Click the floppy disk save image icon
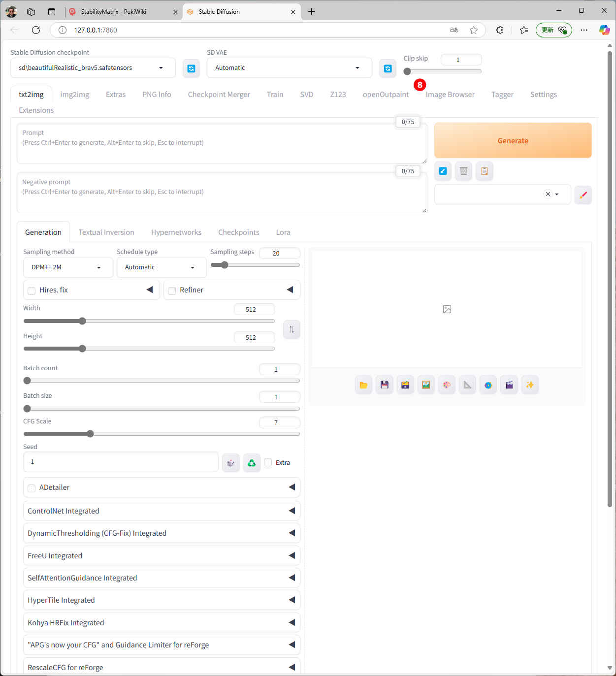616x676 pixels. point(385,385)
